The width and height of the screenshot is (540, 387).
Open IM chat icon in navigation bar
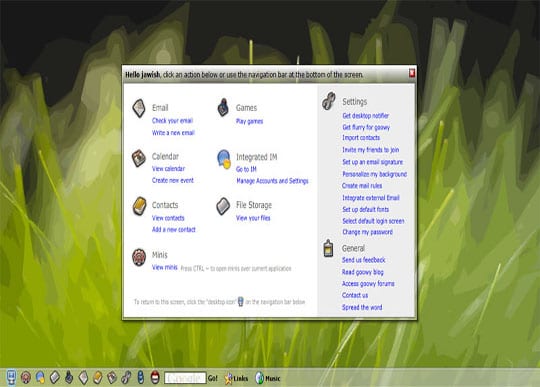[40, 378]
